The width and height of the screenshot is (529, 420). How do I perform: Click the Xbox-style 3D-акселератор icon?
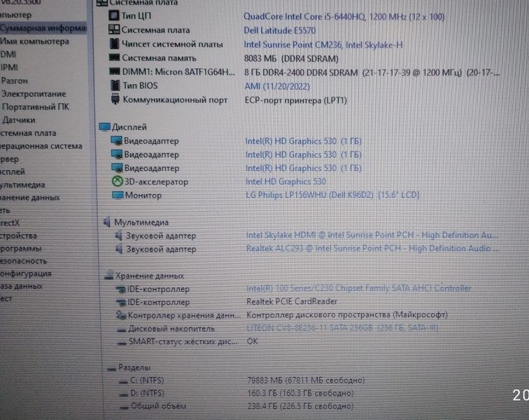(117, 181)
